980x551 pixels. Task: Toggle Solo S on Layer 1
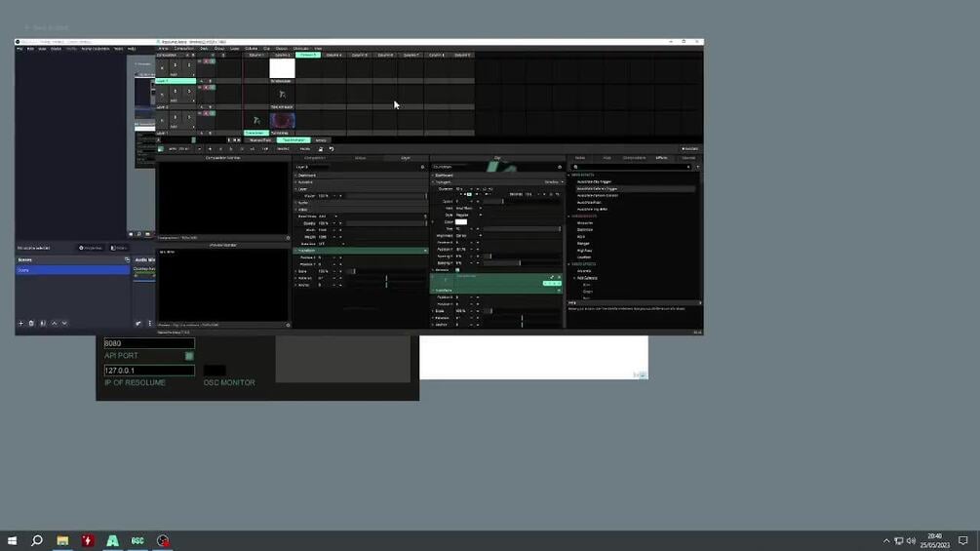(x=189, y=119)
